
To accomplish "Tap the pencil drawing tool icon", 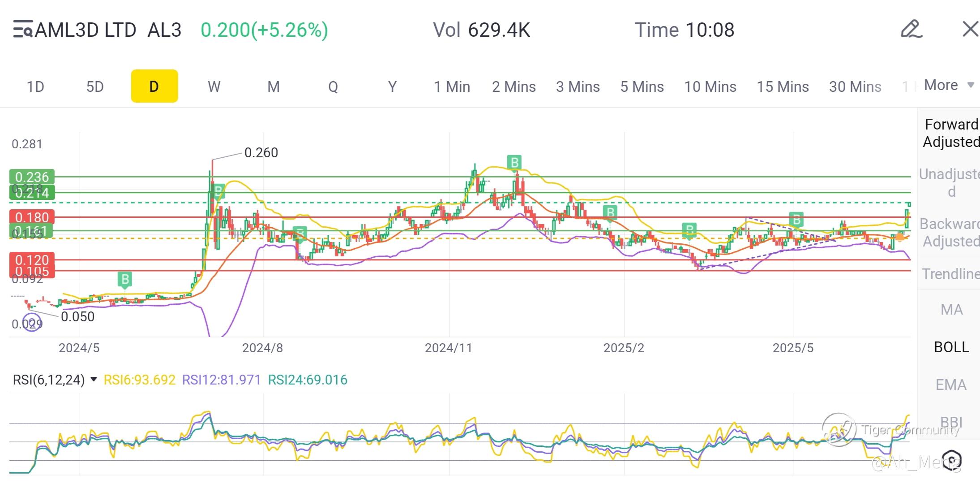I will click(911, 30).
